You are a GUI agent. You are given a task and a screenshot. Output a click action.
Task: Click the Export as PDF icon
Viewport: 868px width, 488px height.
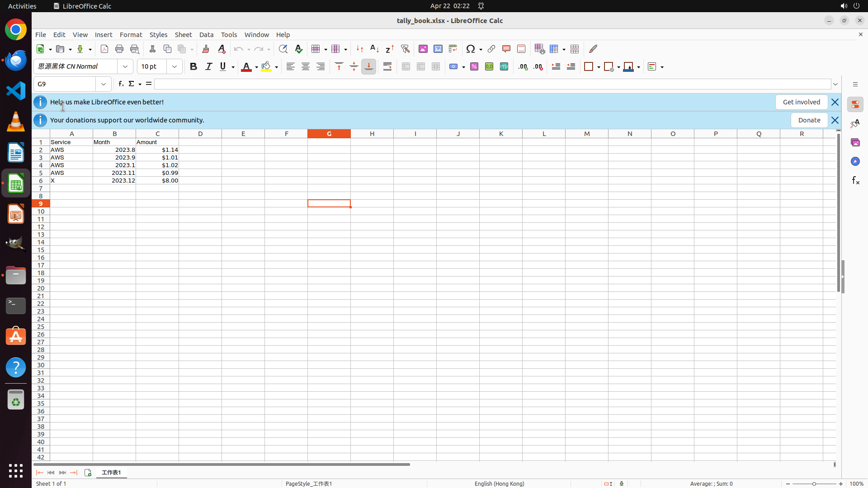point(104,49)
